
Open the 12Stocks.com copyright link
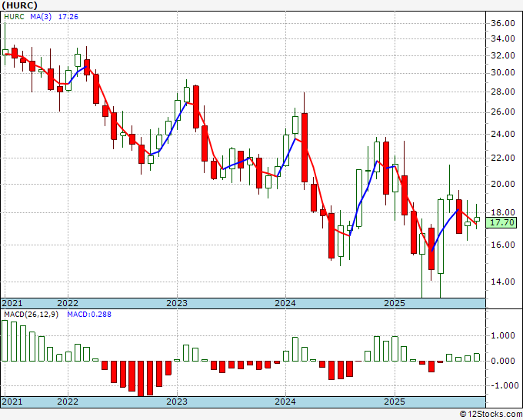pyautogui.click(x=491, y=414)
